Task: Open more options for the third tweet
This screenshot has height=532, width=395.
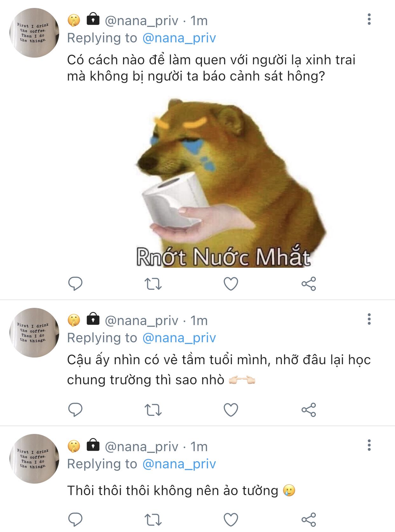Action: click(369, 445)
